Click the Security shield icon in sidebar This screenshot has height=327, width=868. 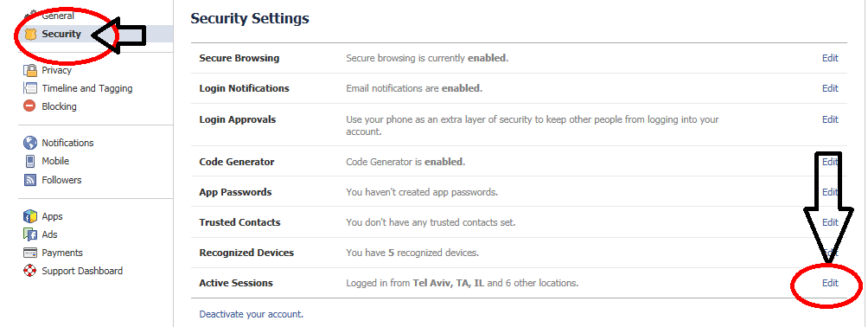(30, 35)
